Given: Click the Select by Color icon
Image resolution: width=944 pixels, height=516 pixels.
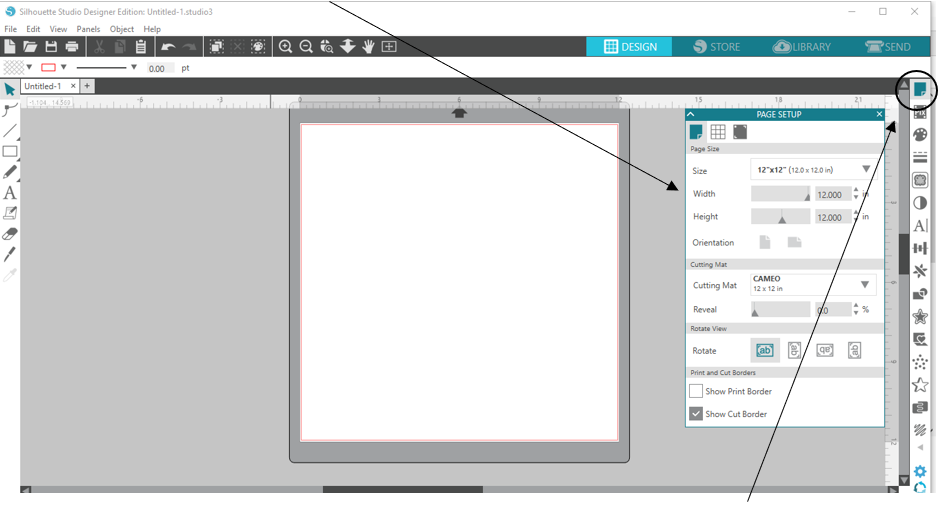Looking at the screenshot, I should 258,46.
